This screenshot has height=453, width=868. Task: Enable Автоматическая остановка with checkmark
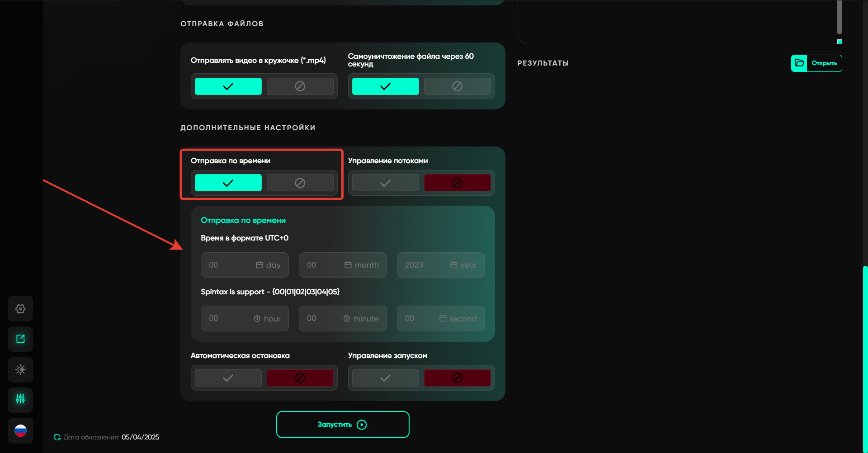pyautogui.click(x=228, y=378)
